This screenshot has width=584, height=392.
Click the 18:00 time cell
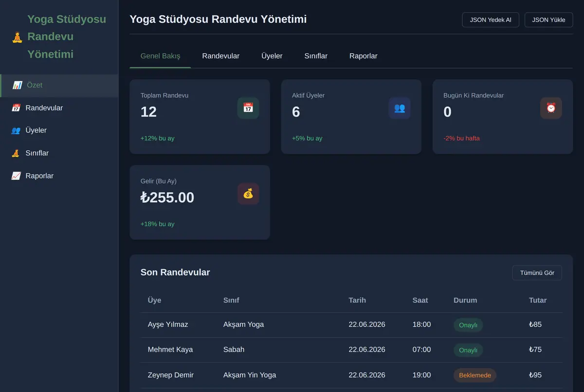[x=421, y=324]
